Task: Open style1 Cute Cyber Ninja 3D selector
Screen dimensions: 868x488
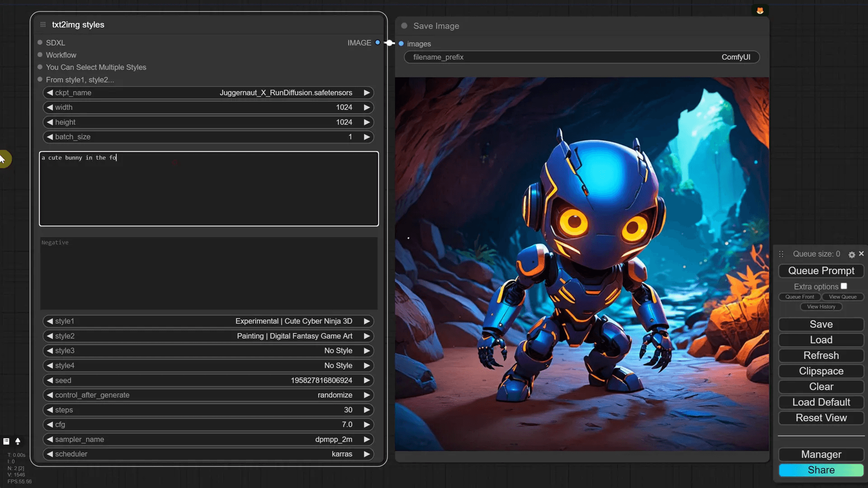Action: pos(208,321)
